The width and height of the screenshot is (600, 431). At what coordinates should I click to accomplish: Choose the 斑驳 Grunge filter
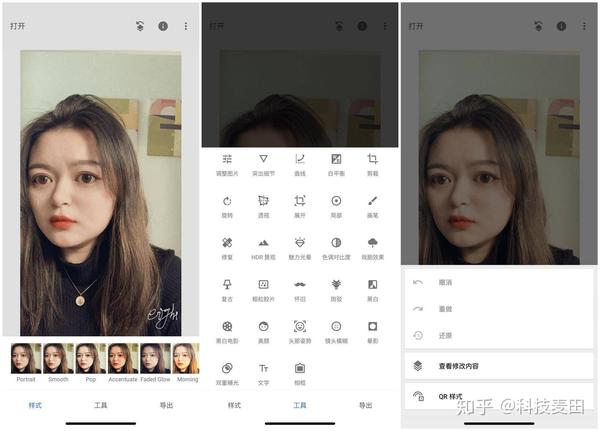(336, 291)
